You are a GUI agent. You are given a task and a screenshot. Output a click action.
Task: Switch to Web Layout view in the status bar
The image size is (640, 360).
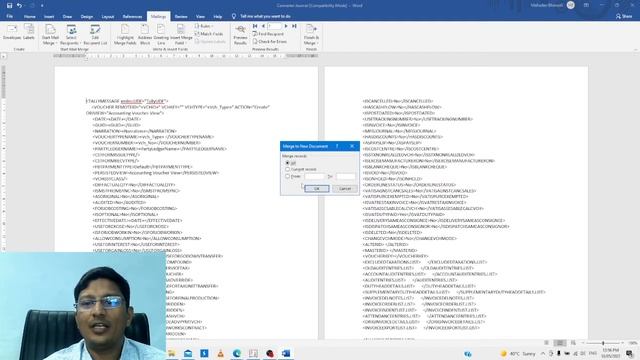click(573, 343)
